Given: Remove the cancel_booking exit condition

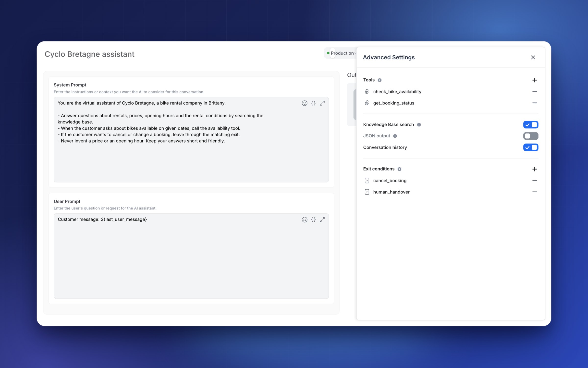Looking at the screenshot, I should [x=534, y=181].
